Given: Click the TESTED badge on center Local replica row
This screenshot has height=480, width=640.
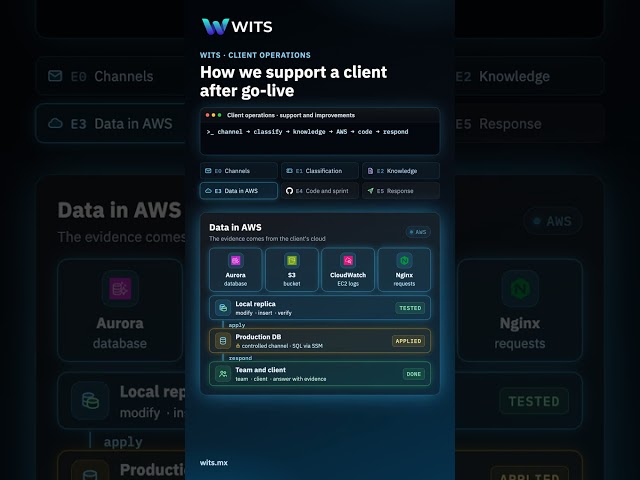Looking at the screenshot, I should 410,308.
